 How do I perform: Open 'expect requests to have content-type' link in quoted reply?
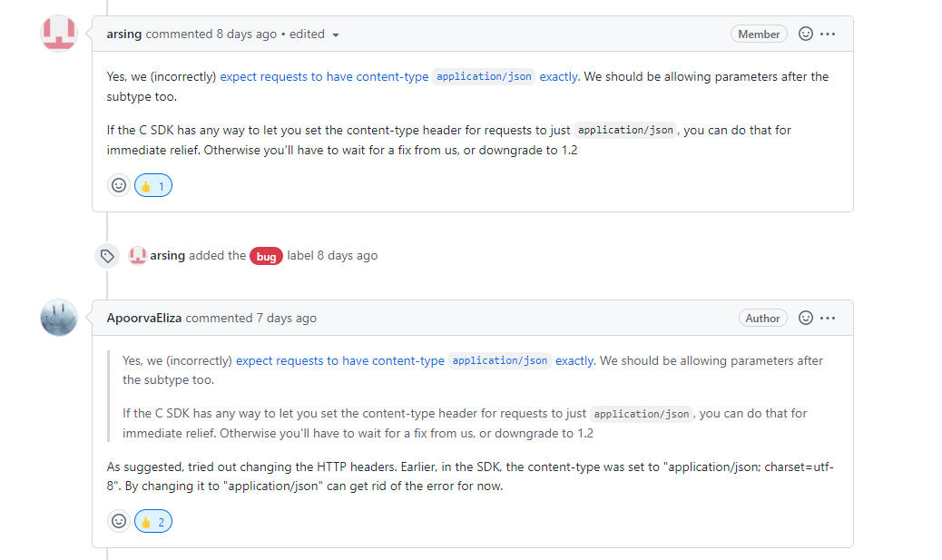tap(340, 360)
